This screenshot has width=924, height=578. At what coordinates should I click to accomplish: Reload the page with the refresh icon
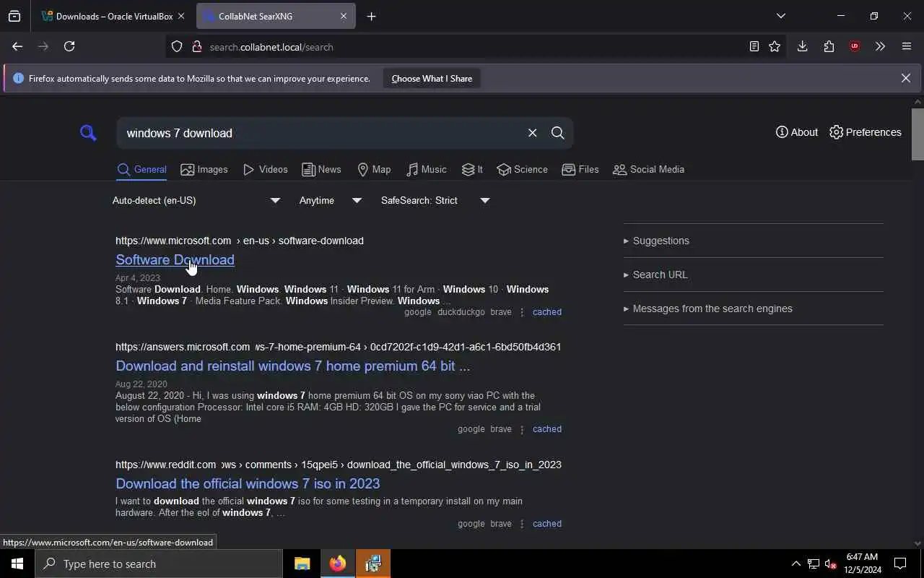click(x=69, y=46)
